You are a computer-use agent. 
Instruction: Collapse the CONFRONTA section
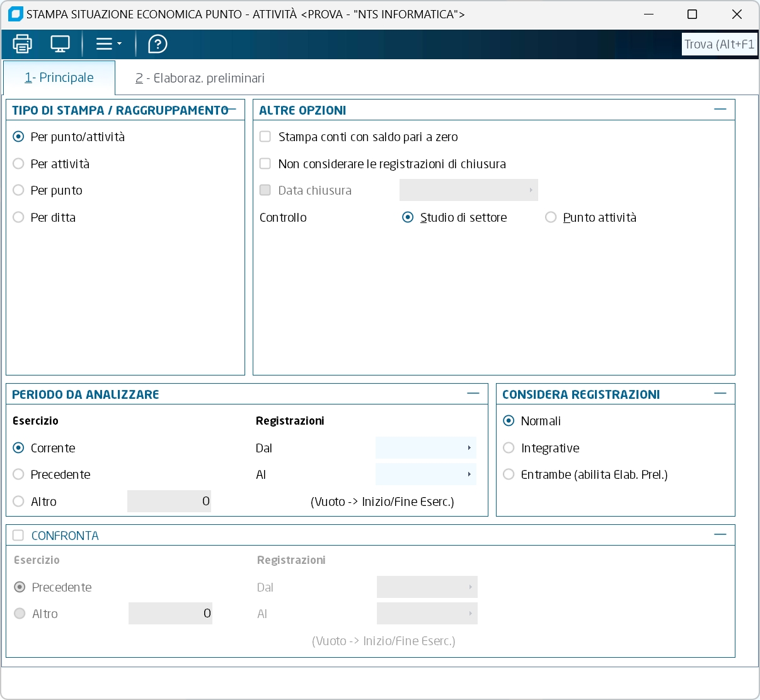tap(720, 535)
